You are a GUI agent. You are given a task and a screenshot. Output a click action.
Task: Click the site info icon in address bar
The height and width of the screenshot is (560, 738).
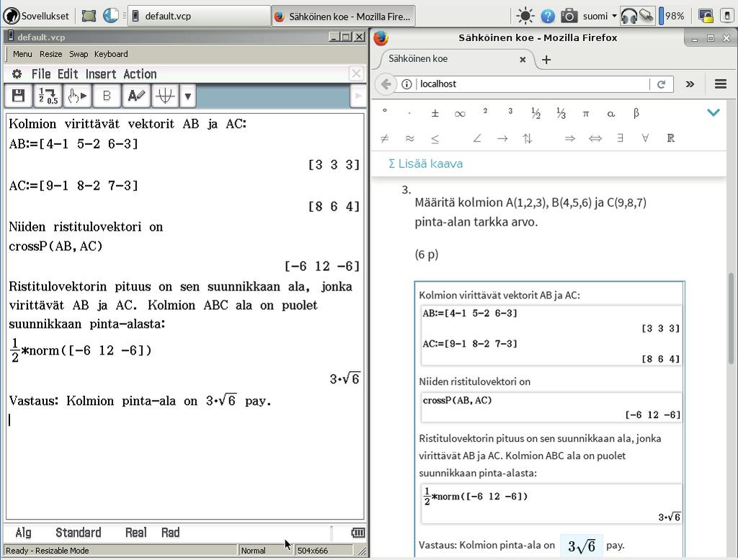click(406, 84)
